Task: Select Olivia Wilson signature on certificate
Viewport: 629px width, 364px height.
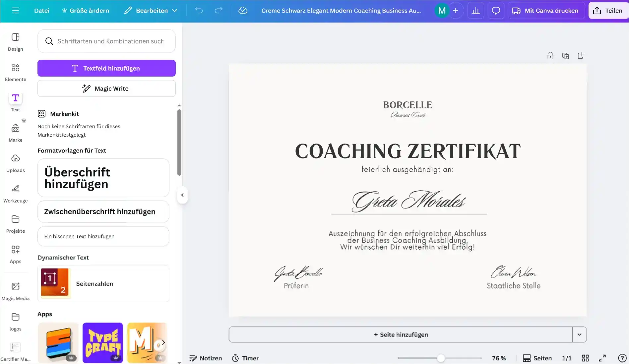Action: (514, 272)
